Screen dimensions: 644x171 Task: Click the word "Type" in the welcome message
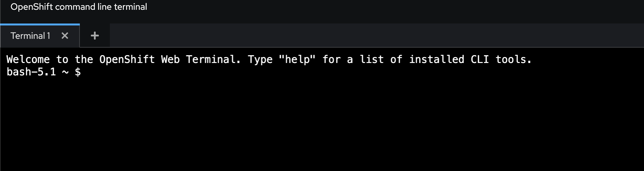[x=260, y=60]
